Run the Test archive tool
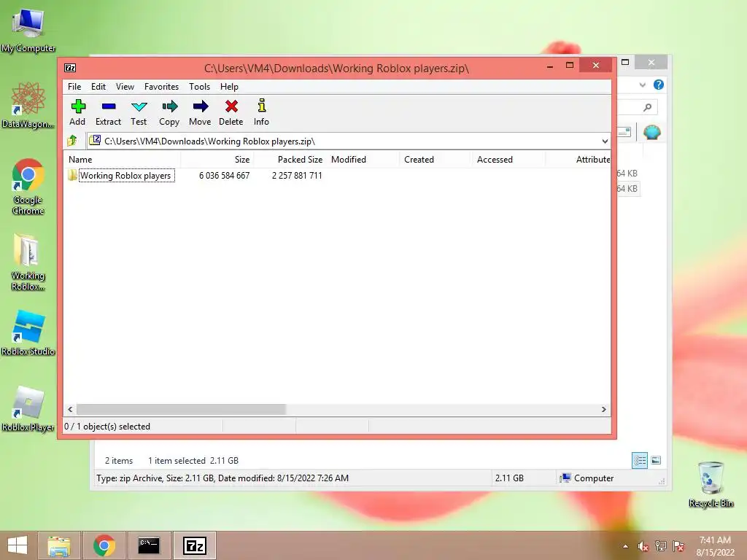Image resolution: width=747 pixels, height=560 pixels. [x=139, y=113]
